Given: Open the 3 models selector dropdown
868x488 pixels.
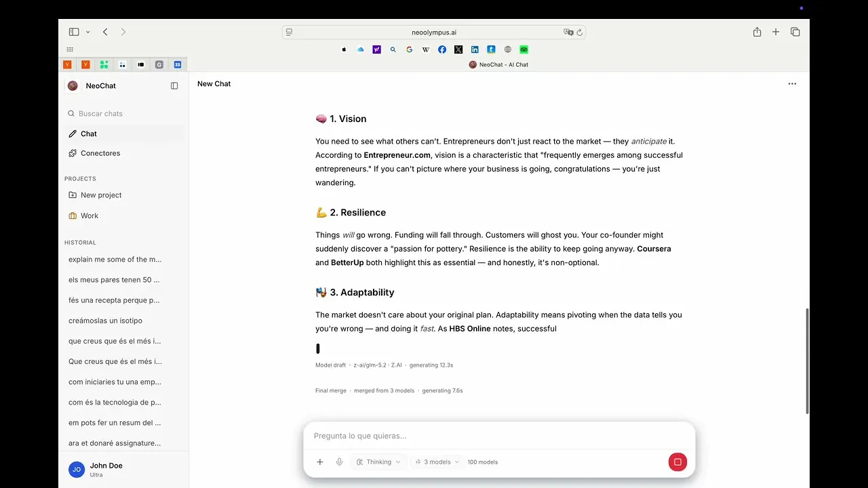Looking at the screenshot, I should [x=437, y=462].
